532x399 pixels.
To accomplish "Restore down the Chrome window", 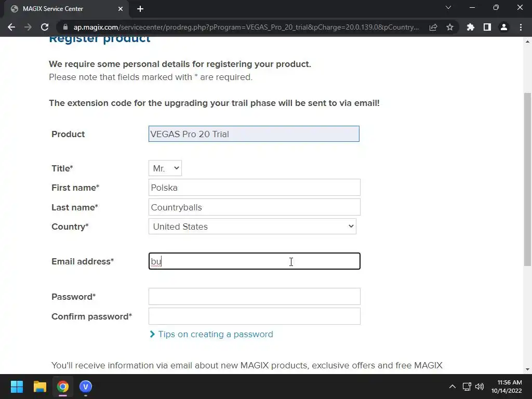I will [496, 7].
